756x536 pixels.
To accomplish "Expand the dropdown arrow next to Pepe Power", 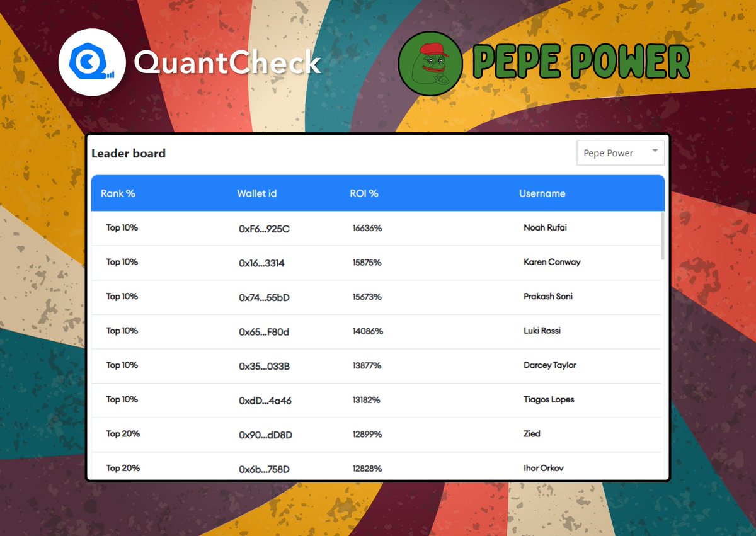I will click(x=655, y=152).
